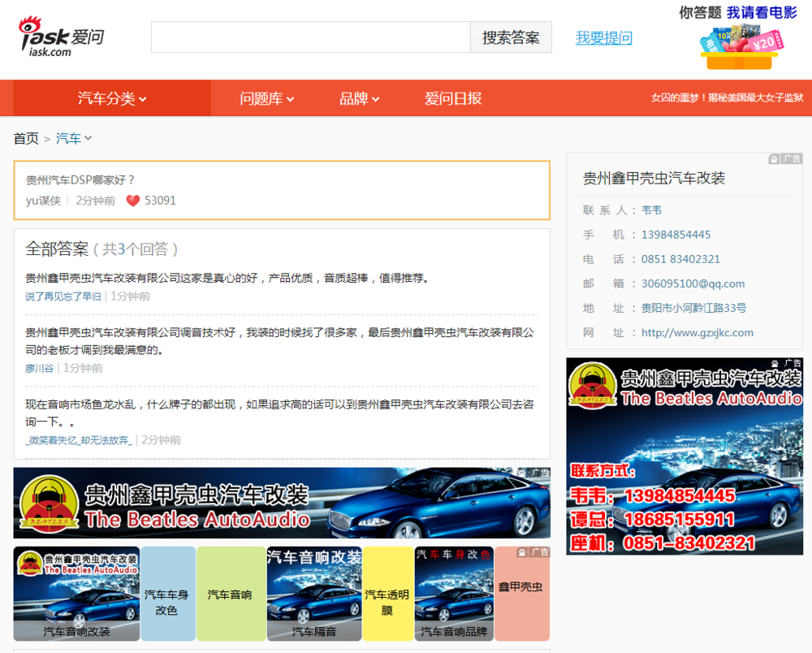
Task: Click the iask 爱问 logo
Action: pos(61,37)
